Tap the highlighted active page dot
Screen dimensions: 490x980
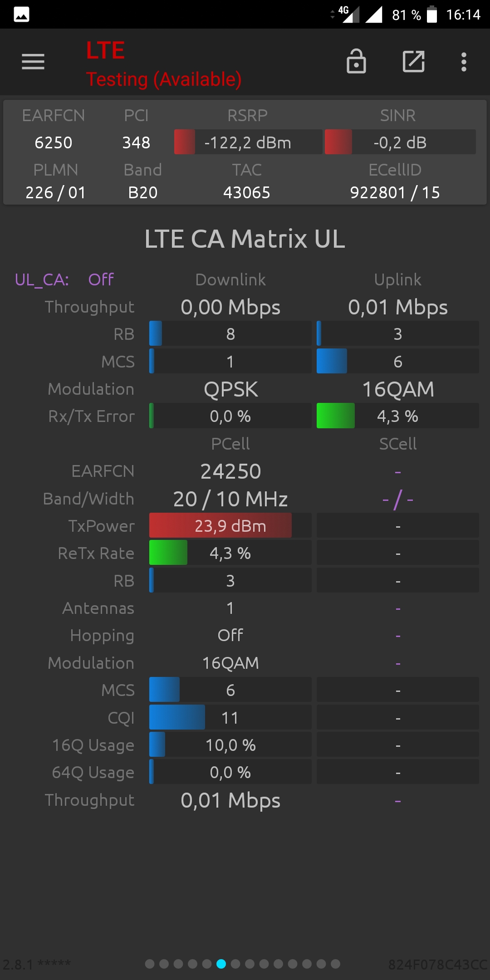pyautogui.click(x=221, y=964)
